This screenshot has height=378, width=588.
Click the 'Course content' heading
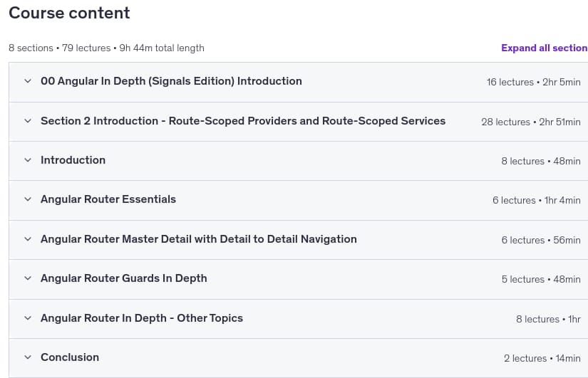[69, 13]
